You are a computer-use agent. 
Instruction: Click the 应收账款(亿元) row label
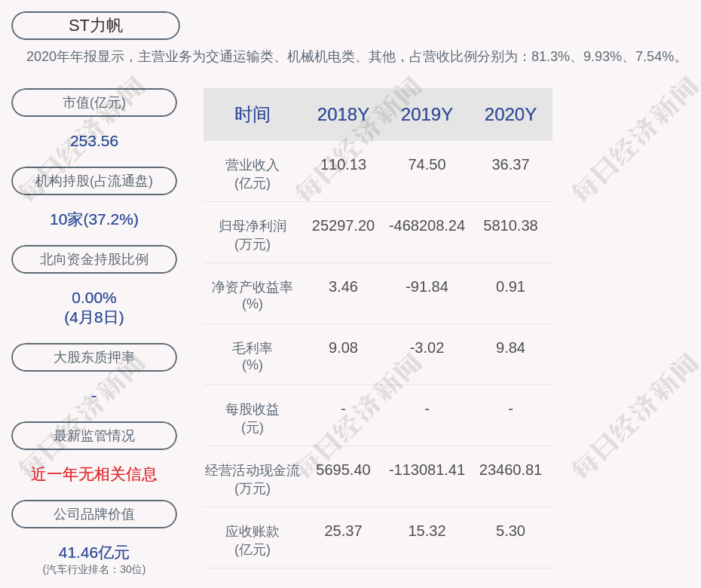[253, 541]
